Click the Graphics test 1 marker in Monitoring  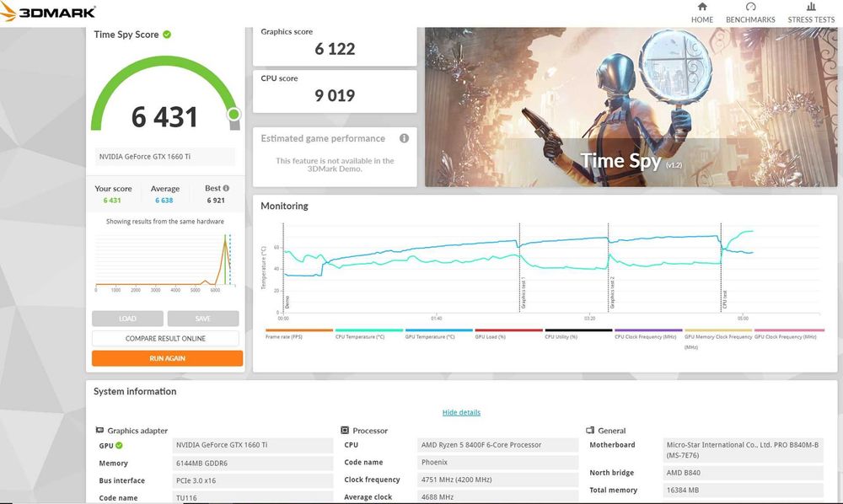click(524, 294)
